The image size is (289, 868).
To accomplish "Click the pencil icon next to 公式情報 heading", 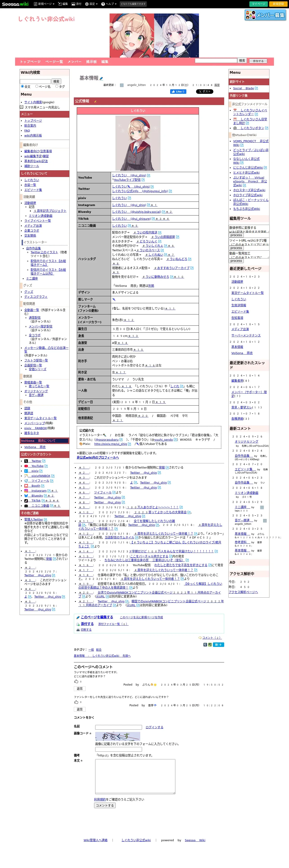I will click(95, 101).
